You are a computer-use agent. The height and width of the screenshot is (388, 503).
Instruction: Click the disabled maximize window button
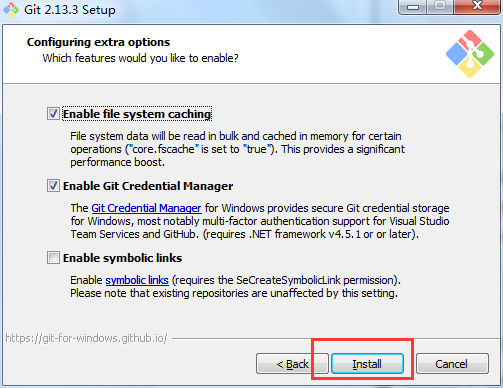click(x=440, y=6)
